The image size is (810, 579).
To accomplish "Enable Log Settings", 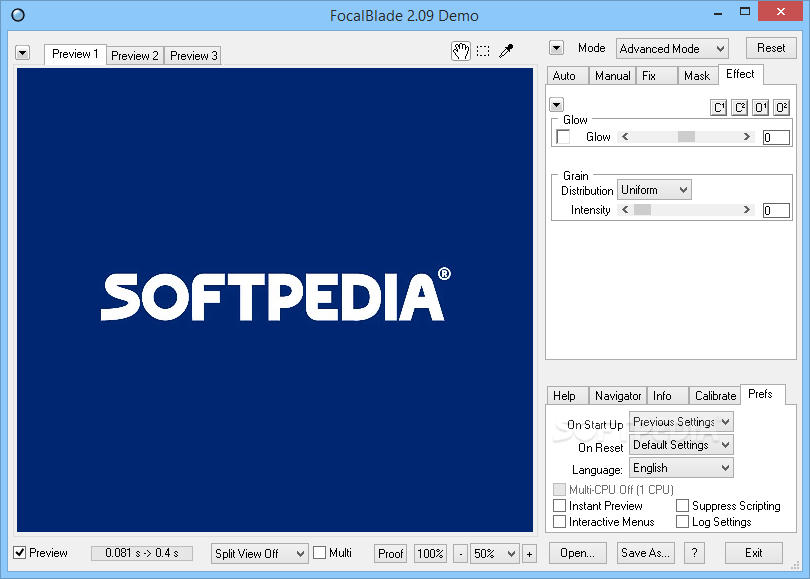I will pyautogui.click(x=682, y=522).
